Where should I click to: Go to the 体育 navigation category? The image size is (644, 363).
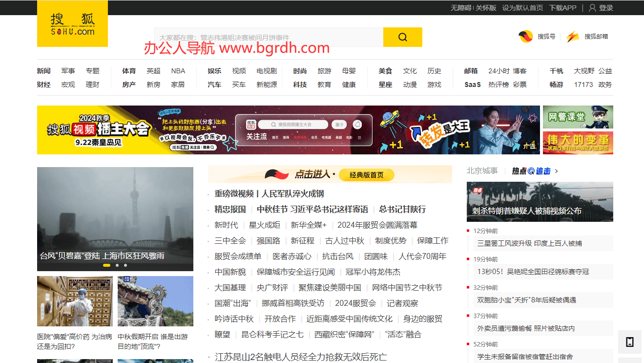[129, 71]
